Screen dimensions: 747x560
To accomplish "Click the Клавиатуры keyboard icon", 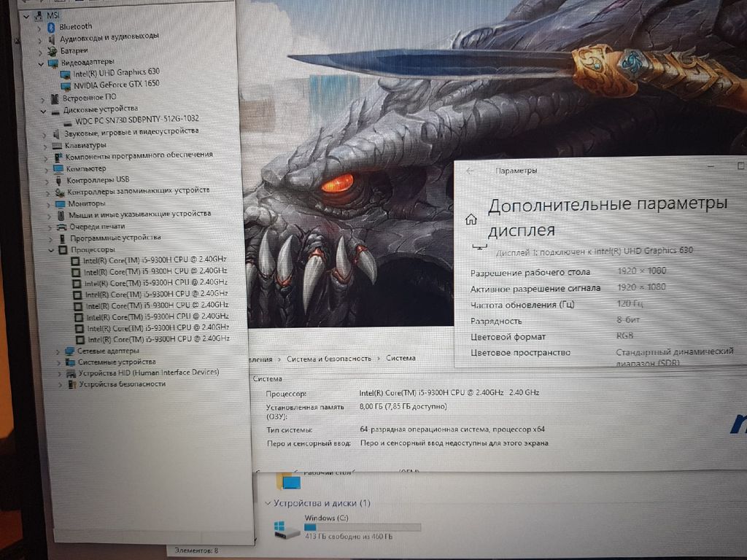I will (57, 146).
